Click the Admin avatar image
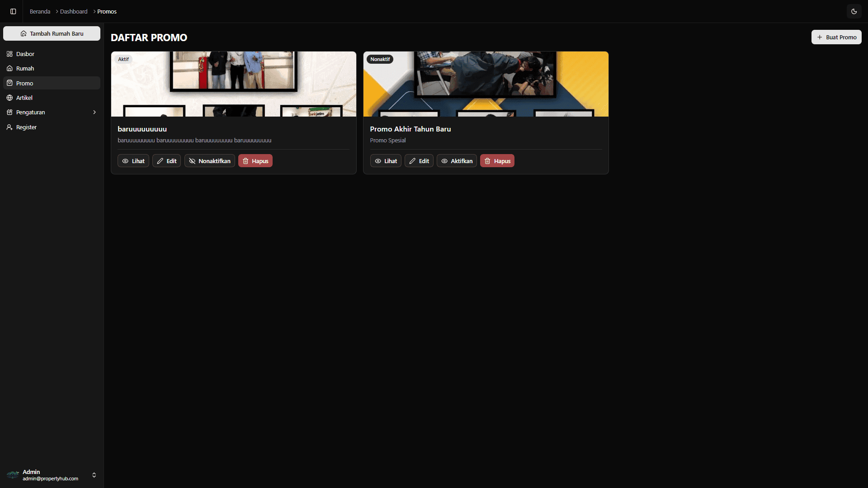 [13, 475]
